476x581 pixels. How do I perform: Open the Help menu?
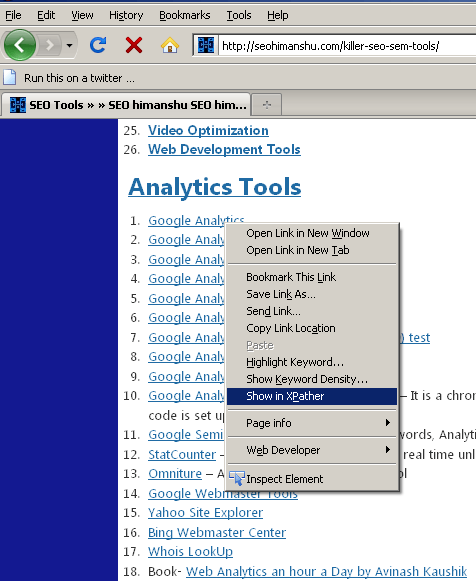(x=277, y=15)
